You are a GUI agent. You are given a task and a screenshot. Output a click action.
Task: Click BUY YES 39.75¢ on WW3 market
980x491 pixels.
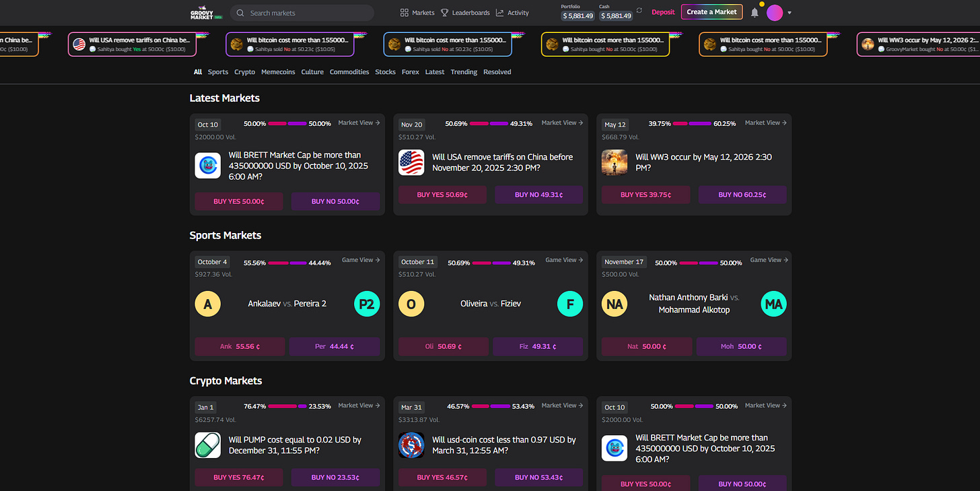tap(645, 195)
